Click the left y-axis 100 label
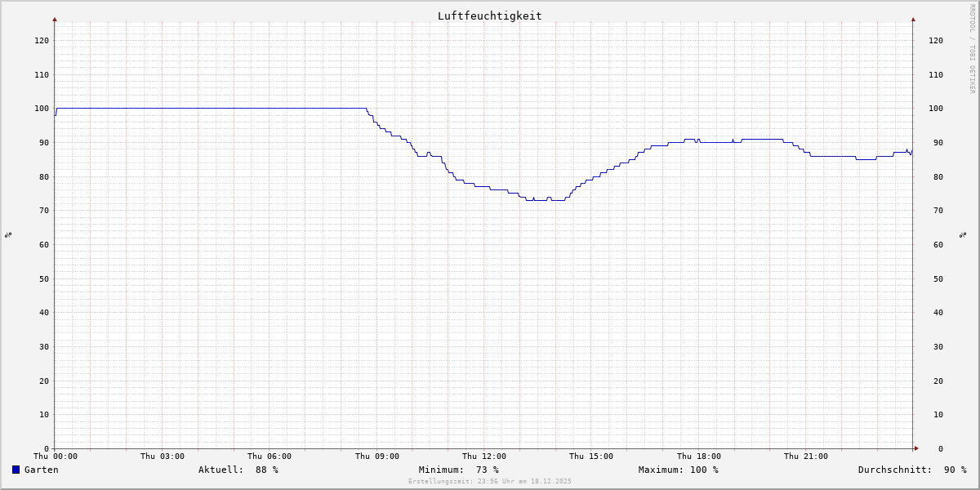The image size is (980, 490). pos(41,109)
